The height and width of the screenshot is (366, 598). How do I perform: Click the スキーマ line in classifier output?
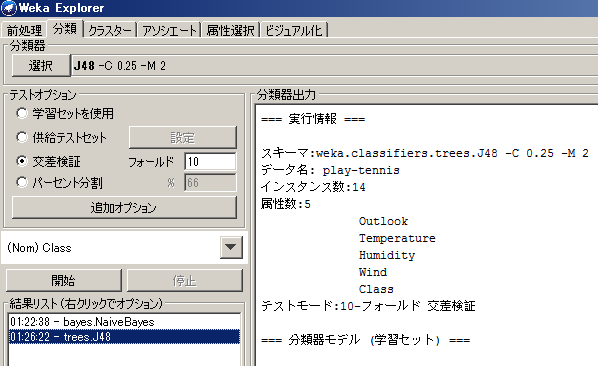pyautogui.click(x=425, y=153)
